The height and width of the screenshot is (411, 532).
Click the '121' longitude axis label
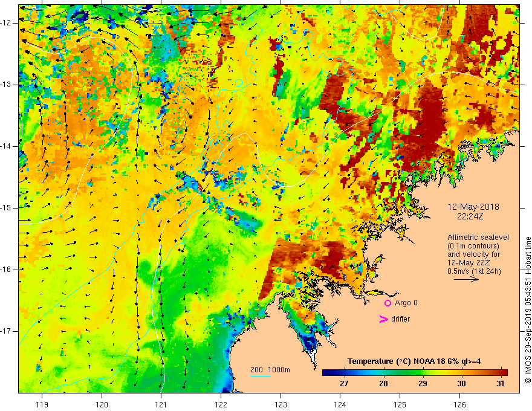[x=161, y=404]
